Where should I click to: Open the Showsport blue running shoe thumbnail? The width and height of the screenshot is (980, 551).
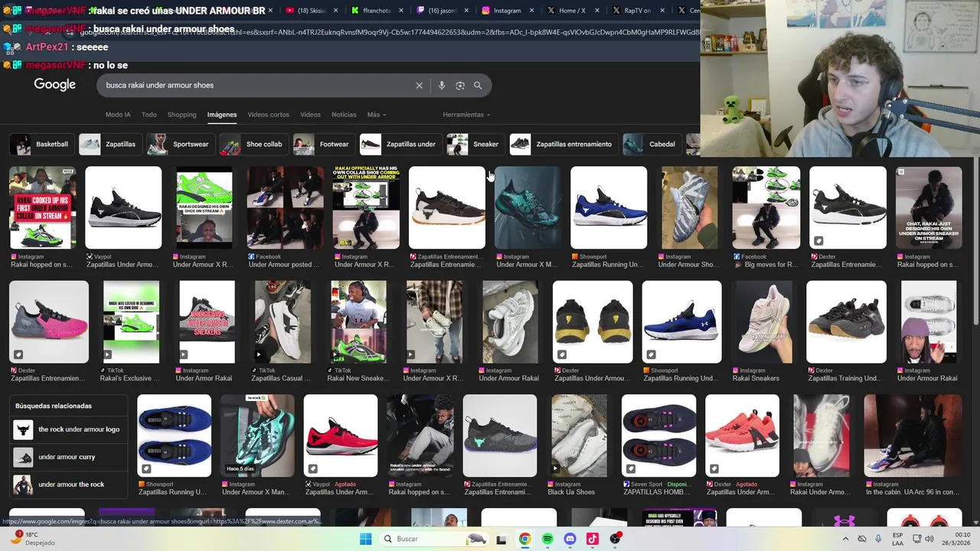pos(609,207)
